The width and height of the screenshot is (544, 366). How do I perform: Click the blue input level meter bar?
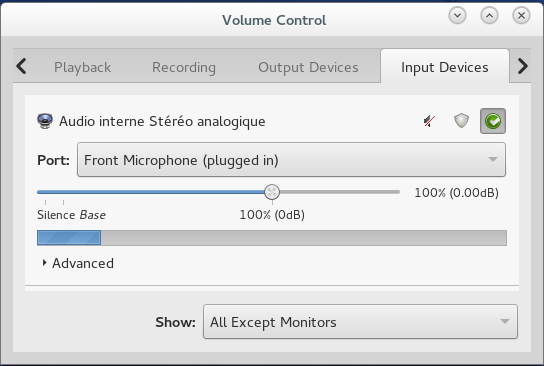[x=272, y=238]
